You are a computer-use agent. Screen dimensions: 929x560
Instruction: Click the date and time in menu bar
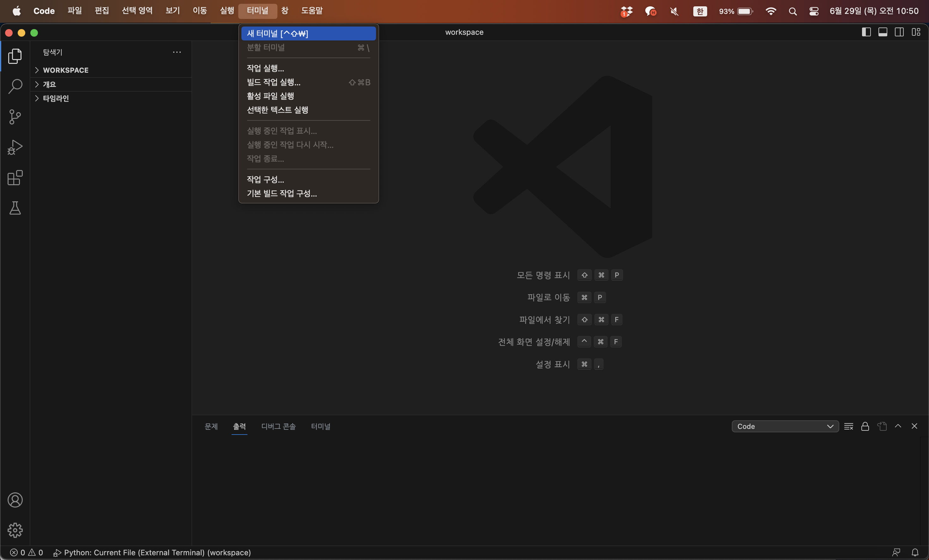pyautogui.click(x=874, y=11)
